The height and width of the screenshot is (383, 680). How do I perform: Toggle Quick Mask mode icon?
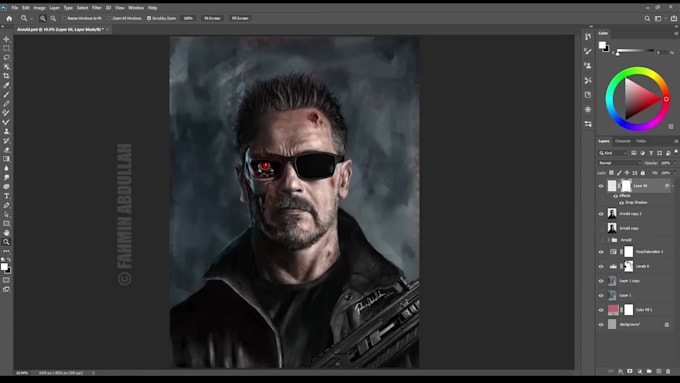pyautogui.click(x=6, y=280)
